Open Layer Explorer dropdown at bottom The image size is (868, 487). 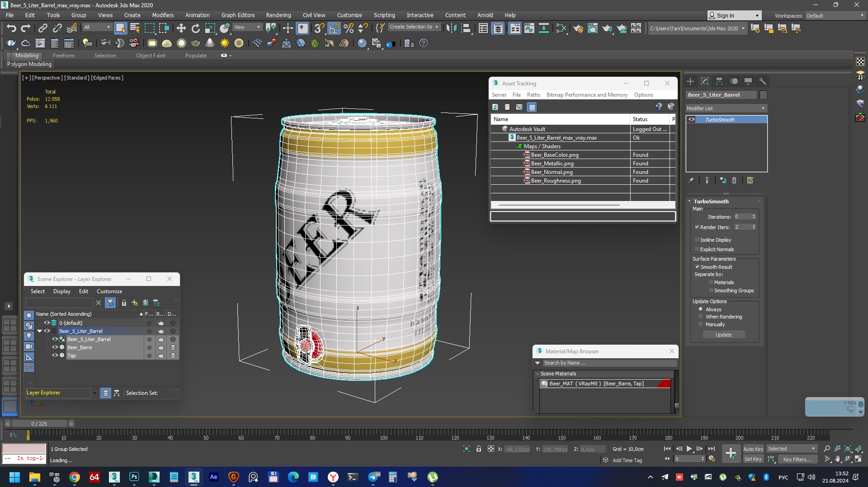coord(94,393)
